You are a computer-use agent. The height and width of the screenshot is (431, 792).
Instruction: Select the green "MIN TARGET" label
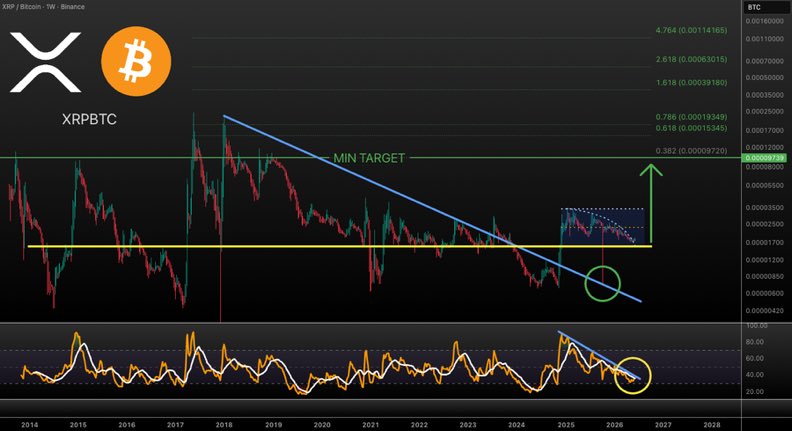point(369,158)
